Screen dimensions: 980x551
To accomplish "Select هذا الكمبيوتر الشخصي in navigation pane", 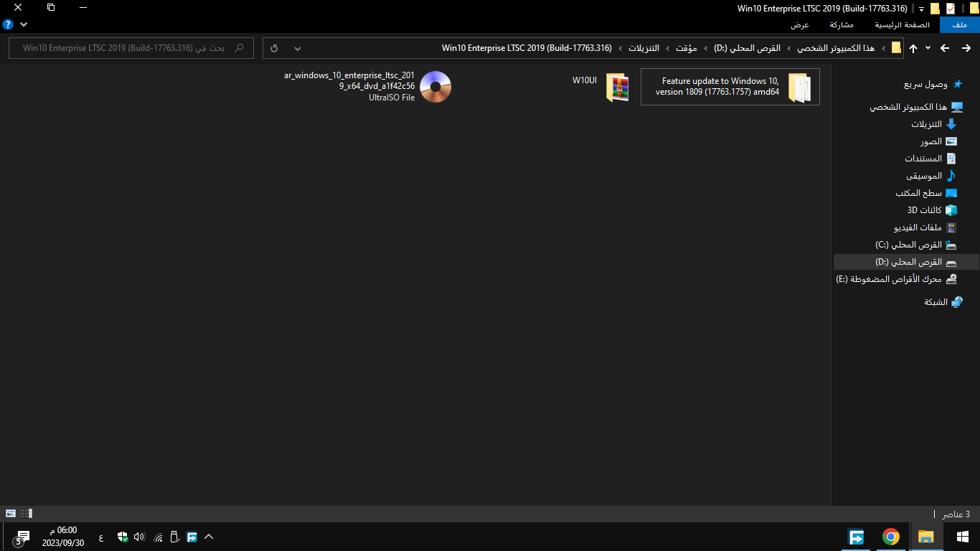I will coord(915,107).
